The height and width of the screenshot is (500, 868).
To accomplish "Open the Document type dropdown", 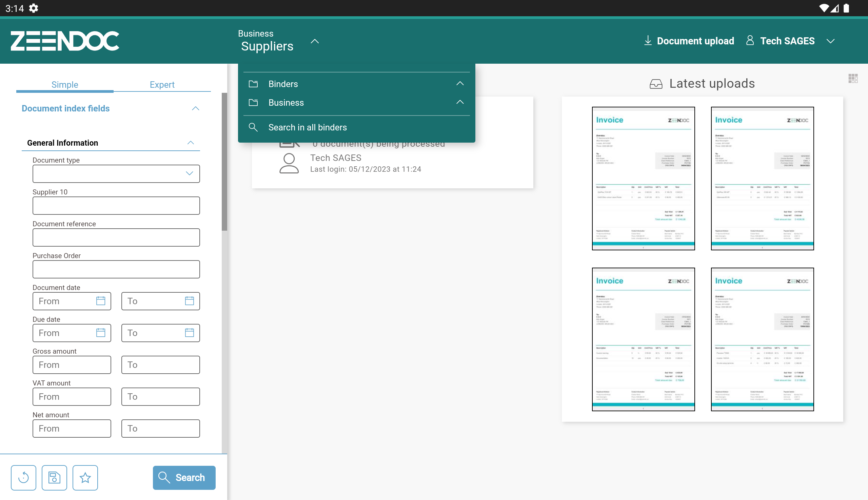I will point(116,173).
